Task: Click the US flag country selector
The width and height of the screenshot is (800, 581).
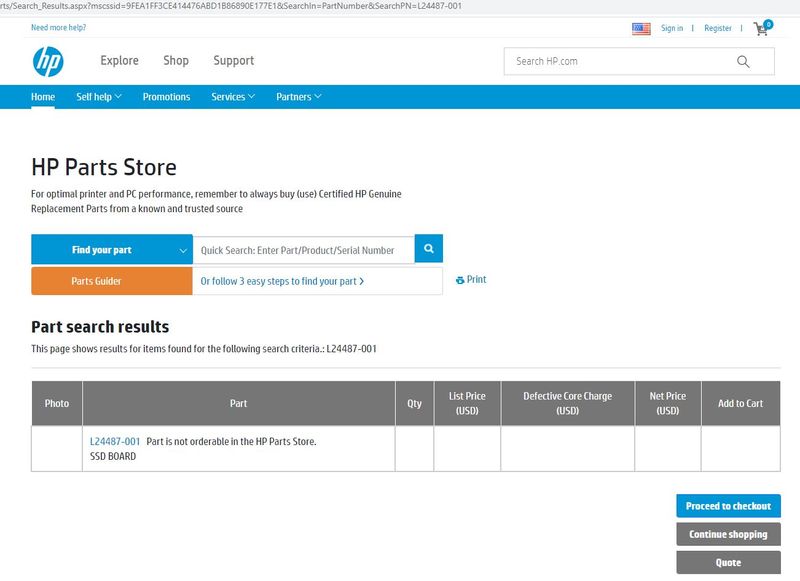Action: click(641, 29)
